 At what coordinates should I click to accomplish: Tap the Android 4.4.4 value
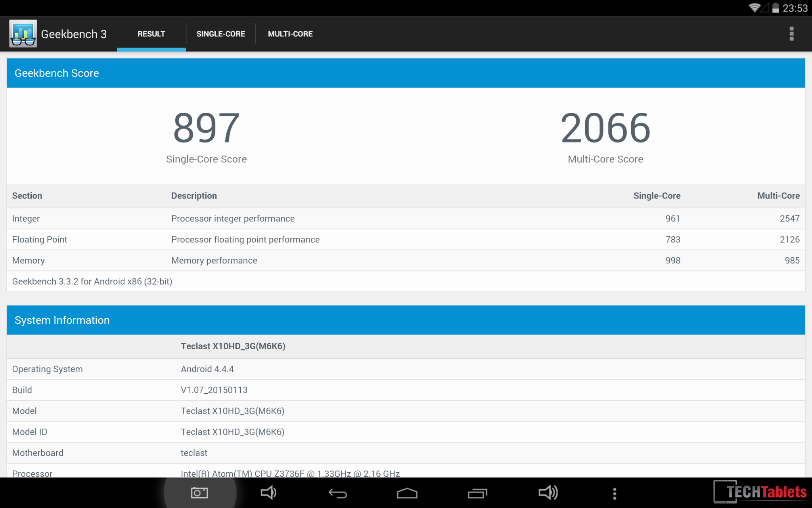pos(207,369)
